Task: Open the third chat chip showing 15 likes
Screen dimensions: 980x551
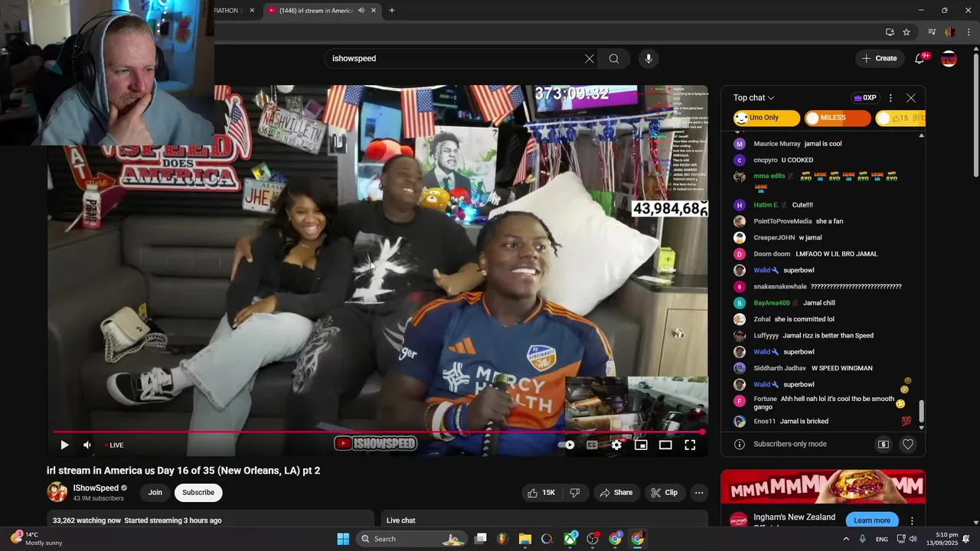Action: point(900,118)
